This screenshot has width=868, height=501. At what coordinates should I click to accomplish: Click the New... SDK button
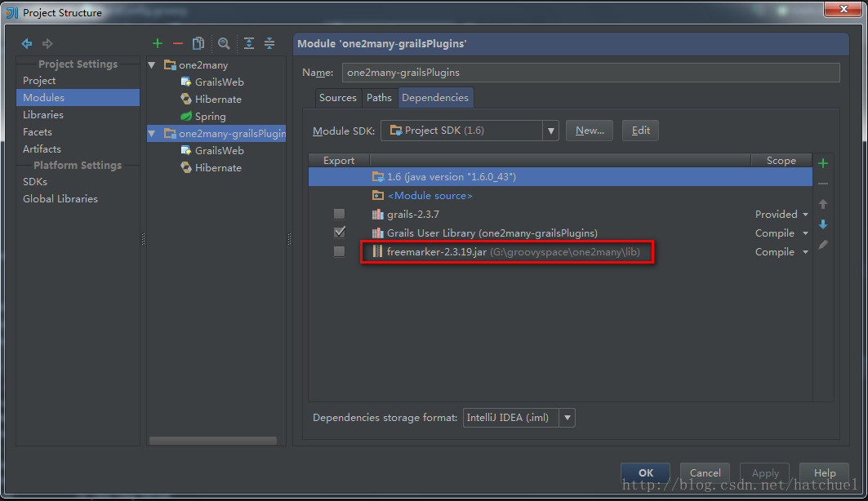pyautogui.click(x=590, y=131)
